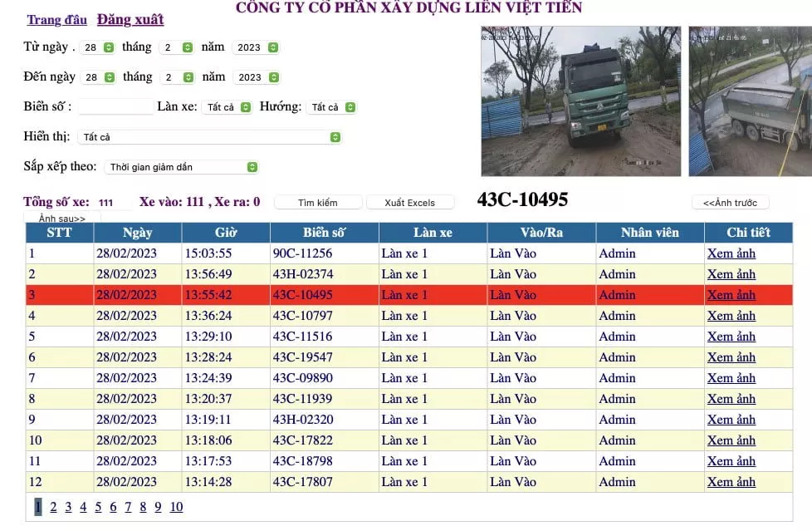View photo for plate 43C-17807
This screenshot has width=812, height=531.
[x=731, y=482]
